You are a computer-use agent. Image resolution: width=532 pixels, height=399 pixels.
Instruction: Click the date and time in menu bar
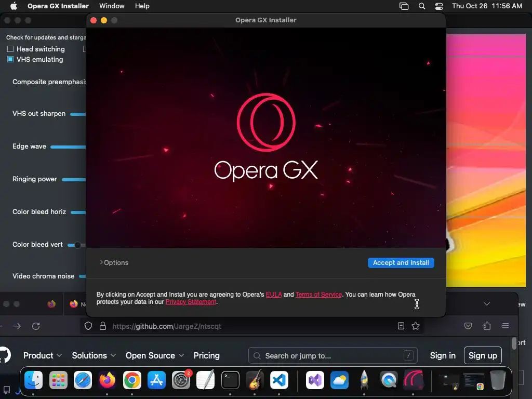click(487, 6)
